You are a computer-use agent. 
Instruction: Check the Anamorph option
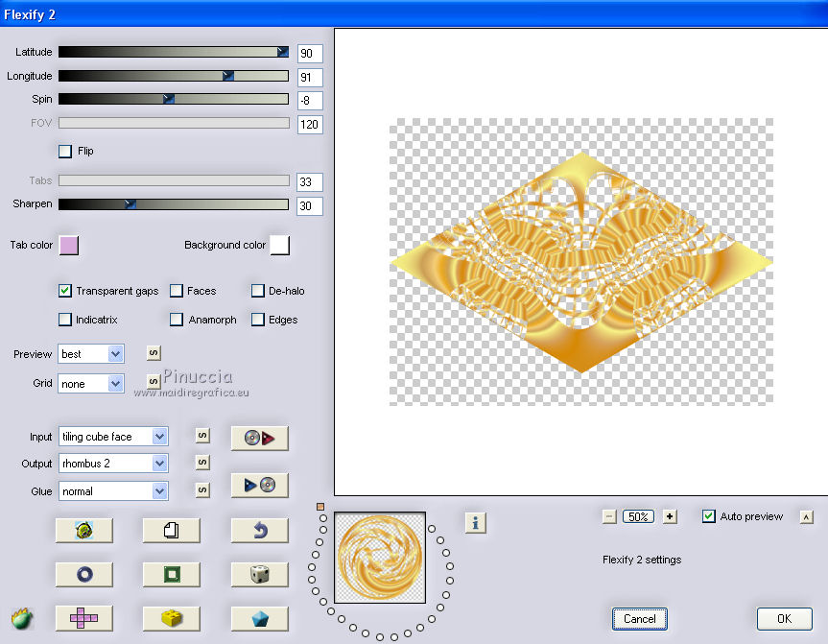pos(177,319)
